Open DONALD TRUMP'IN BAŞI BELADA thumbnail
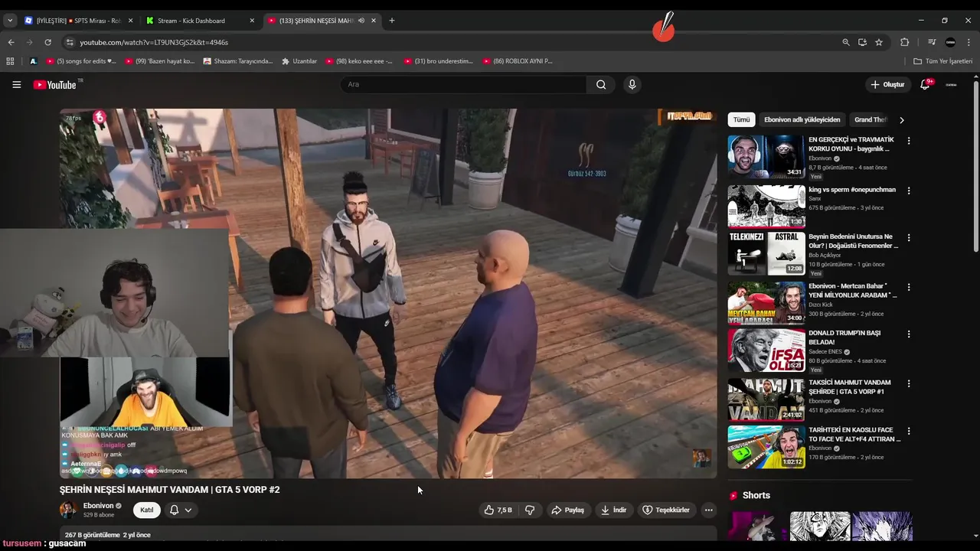Image resolution: width=980 pixels, height=551 pixels. click(x=766, y=350)
